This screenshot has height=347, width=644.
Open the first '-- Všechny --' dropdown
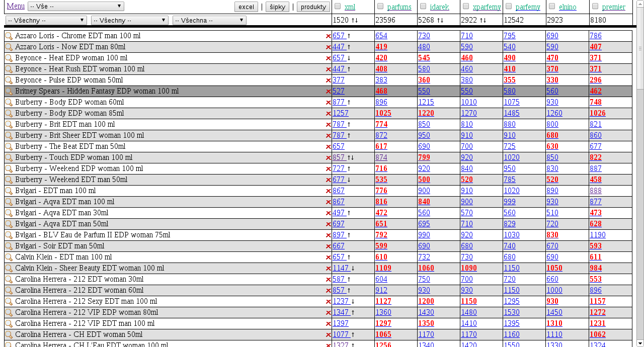(x=46, y=21)
